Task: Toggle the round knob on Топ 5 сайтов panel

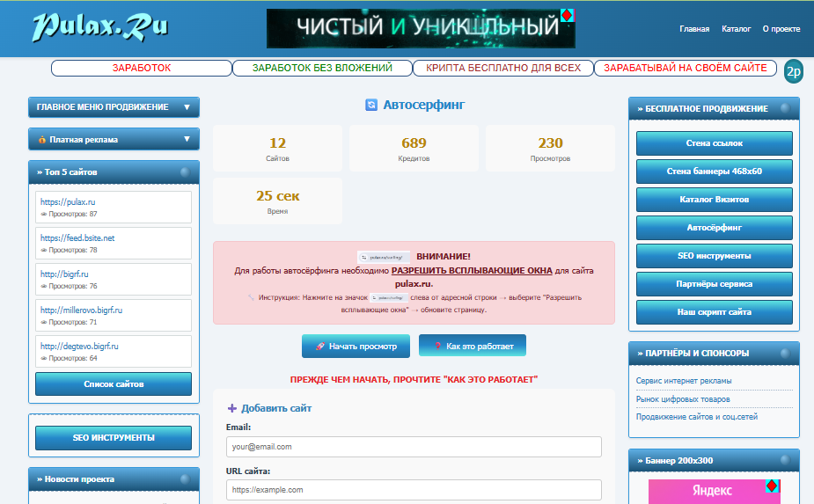Action: [x=185, y=172]
